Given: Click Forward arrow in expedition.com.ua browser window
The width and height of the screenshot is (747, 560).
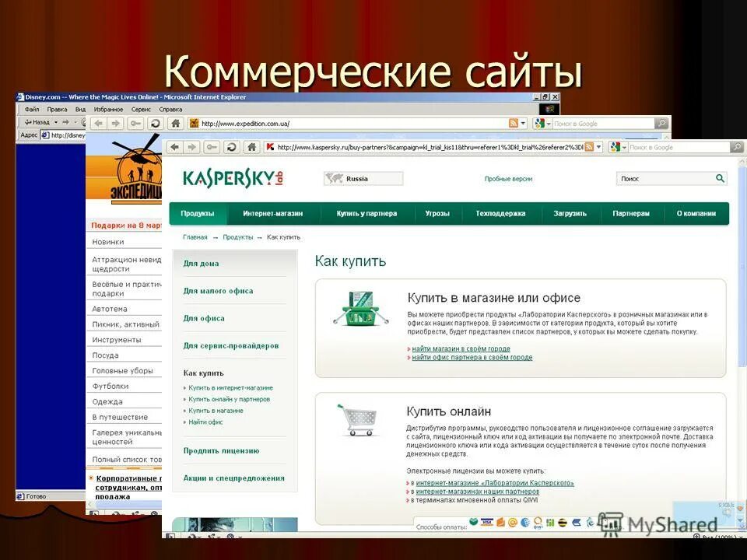Looking at the screenshot, I should tap(115, 124).
